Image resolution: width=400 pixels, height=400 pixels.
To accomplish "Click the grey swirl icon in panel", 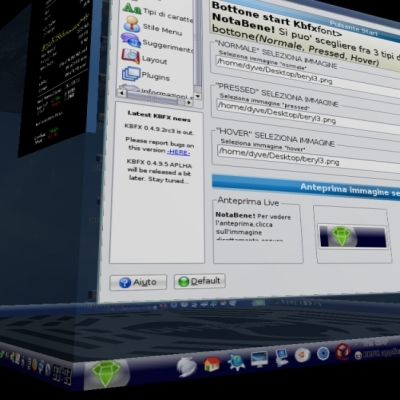I will (186, 367).
